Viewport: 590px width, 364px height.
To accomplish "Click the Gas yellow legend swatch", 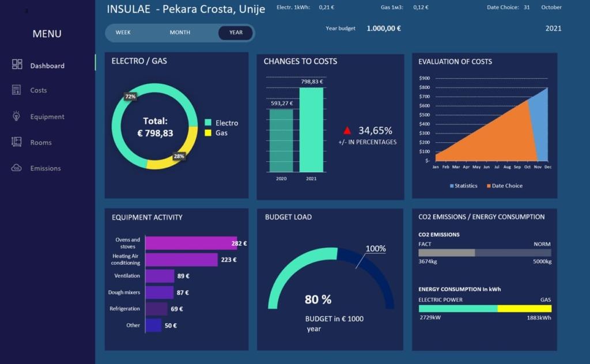I will 209,133.
